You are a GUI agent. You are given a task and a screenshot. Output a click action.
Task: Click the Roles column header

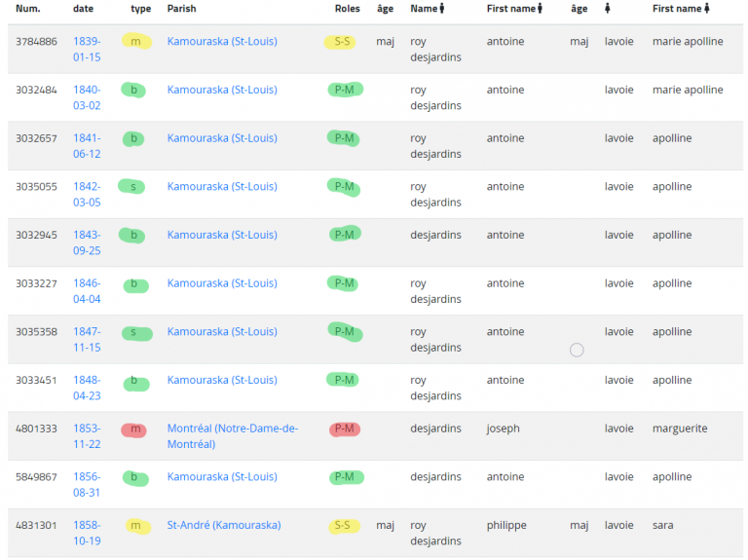click(x=347, y=9)
